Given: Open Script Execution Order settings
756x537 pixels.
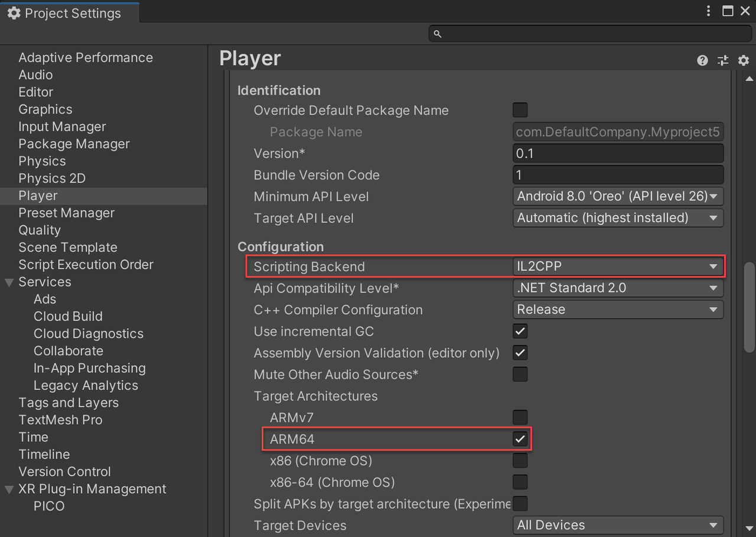Looking at the screenshot, I should pos(86,265).
